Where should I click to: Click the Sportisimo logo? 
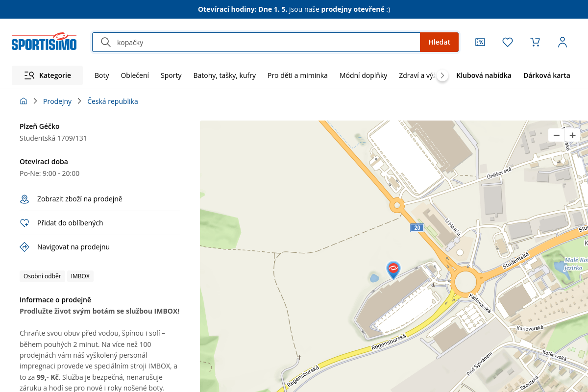pyautogui.click(x=44, y=42)
